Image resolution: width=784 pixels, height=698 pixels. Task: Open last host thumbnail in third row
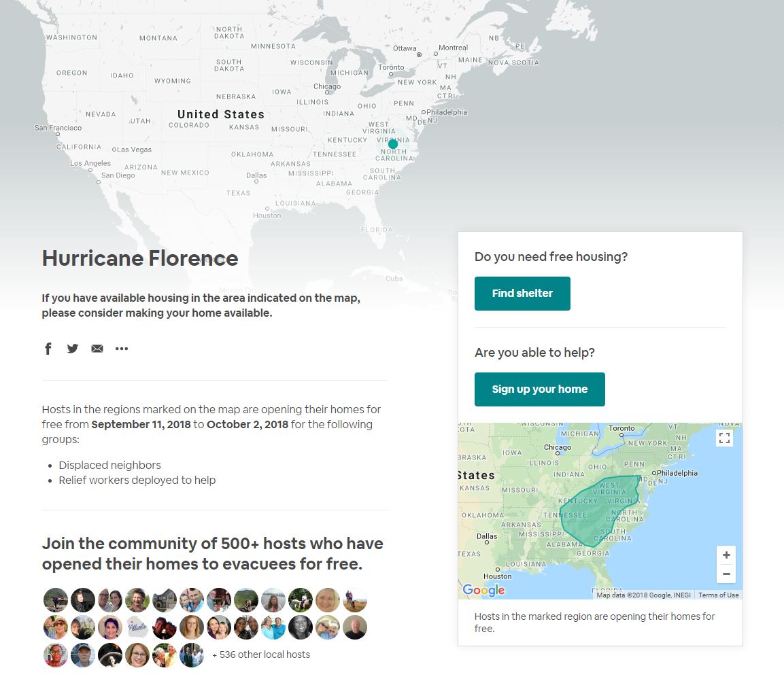(192, 655)
